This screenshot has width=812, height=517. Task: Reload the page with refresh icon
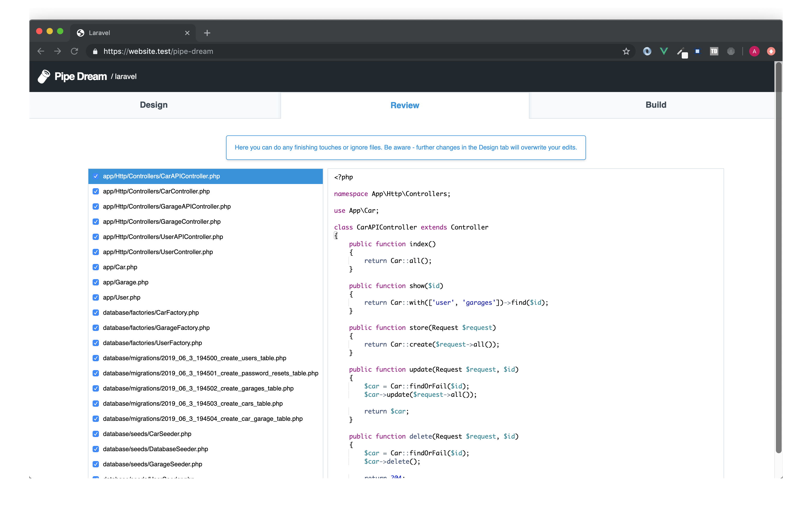[75, 51]
